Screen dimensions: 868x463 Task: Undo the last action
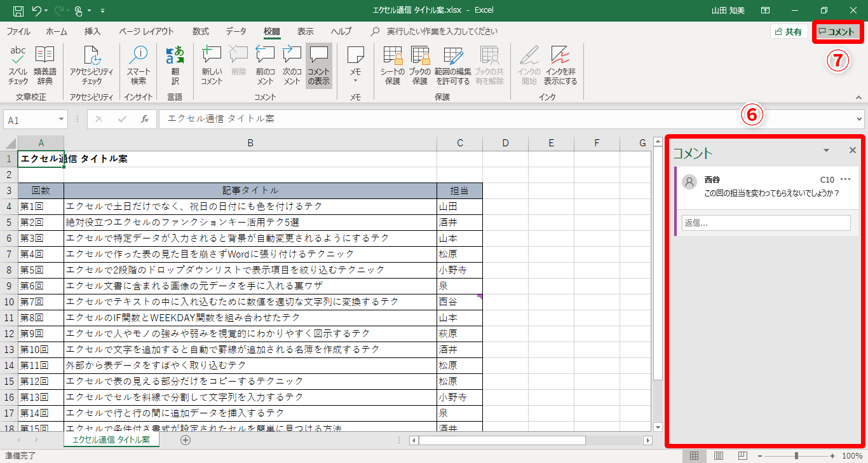click(x=36, y=11)
